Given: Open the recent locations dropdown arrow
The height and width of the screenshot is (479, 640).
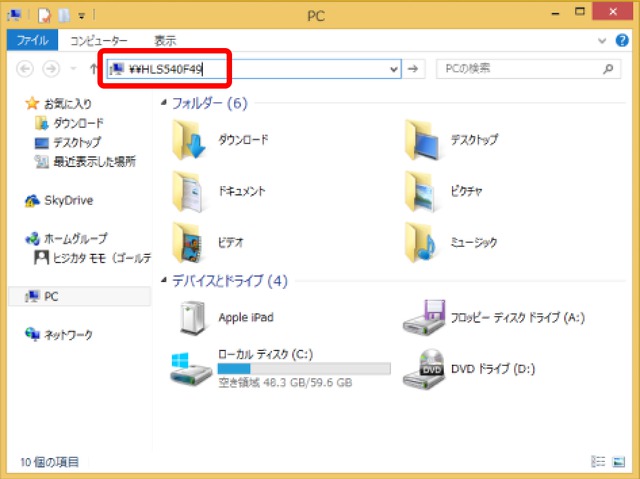Looking at the screenshot, I should 73,69.
